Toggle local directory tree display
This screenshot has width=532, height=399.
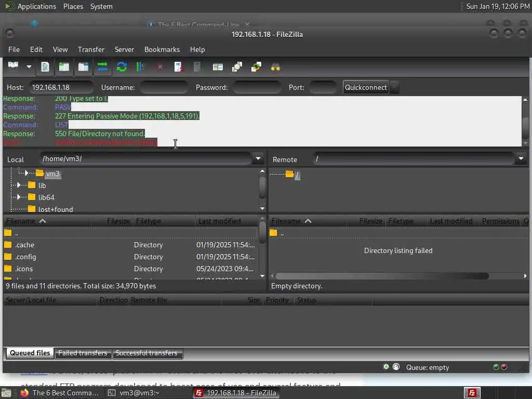64,66
